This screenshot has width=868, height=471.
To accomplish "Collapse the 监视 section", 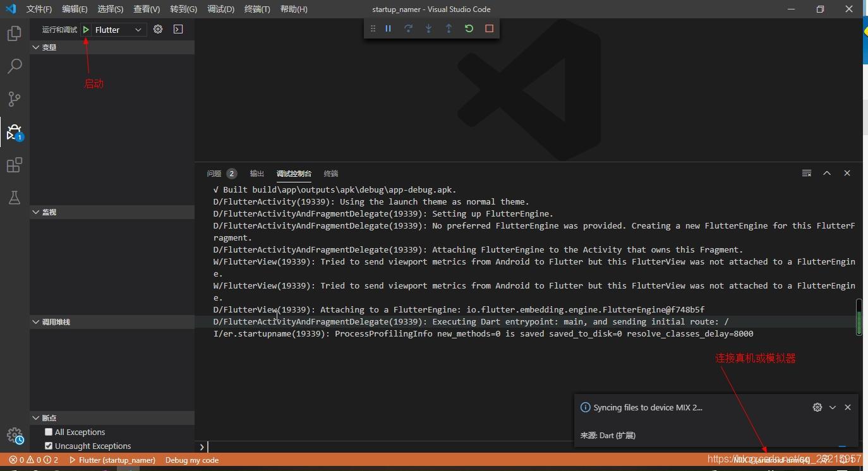I will coord(112,212).
